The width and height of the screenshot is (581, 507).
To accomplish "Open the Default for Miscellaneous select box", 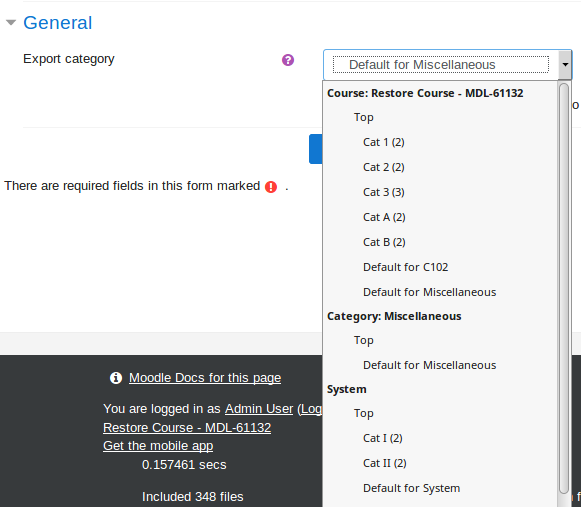I will tap(448, 65).
